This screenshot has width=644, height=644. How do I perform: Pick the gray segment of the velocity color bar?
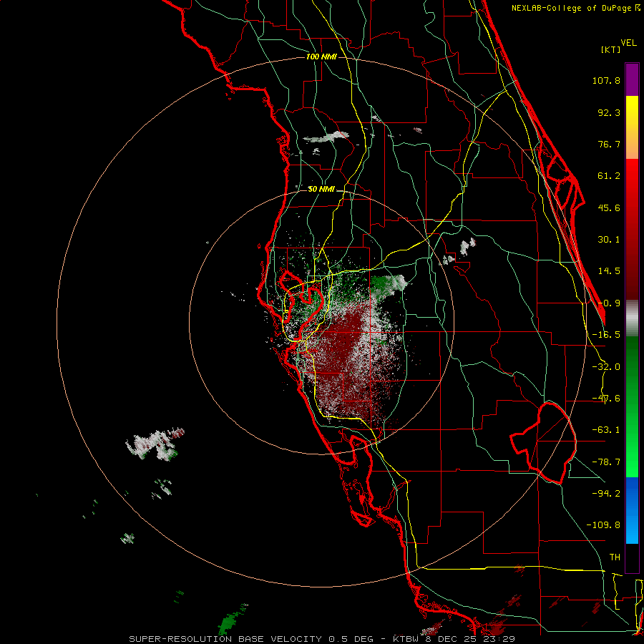click(x=632, y=318)
